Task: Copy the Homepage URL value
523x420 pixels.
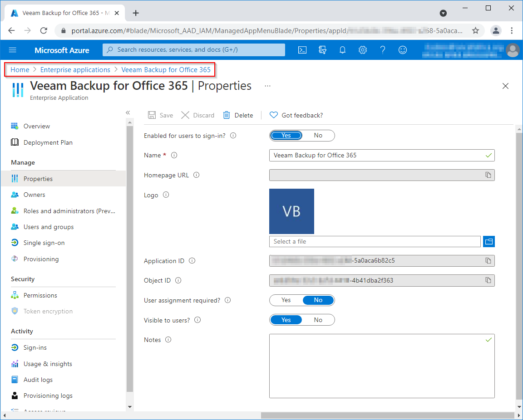Action: click(488, 175)
